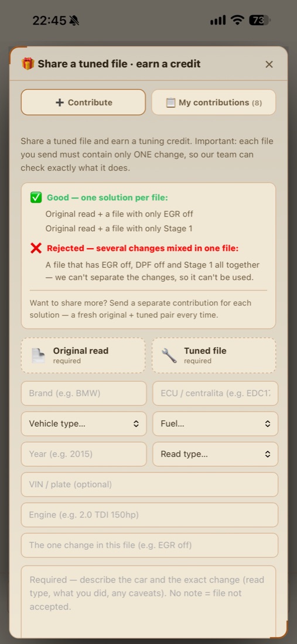Viewport: 297px width, 644px height.
Task: Click the Engine text field
Action: point(149,515)
